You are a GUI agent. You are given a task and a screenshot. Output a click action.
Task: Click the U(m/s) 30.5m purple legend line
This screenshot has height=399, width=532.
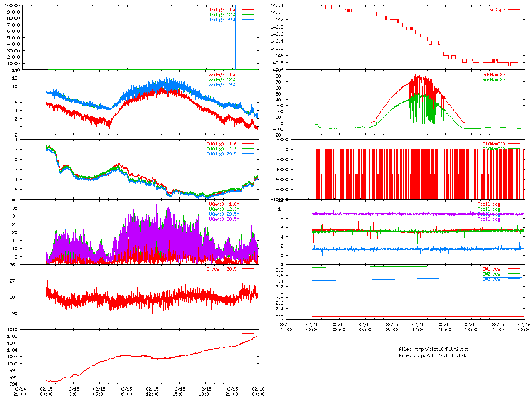tap(248, 219)
